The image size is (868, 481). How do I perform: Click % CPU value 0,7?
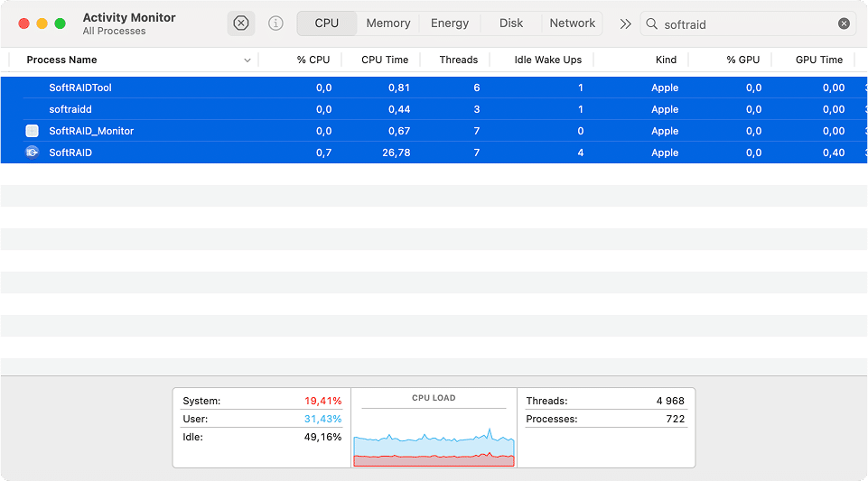(324, 153)
